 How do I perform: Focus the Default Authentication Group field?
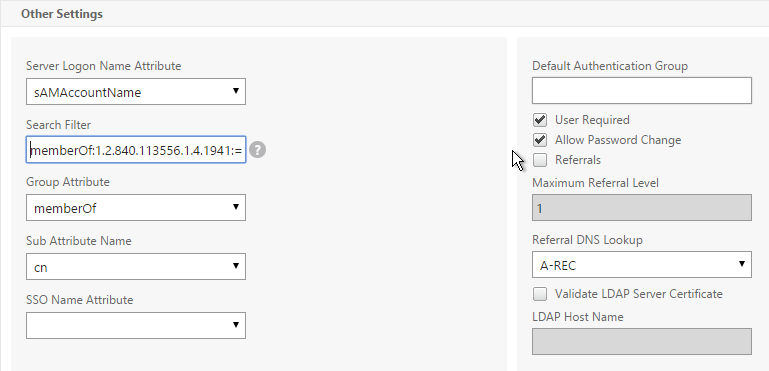pos(642,90)
